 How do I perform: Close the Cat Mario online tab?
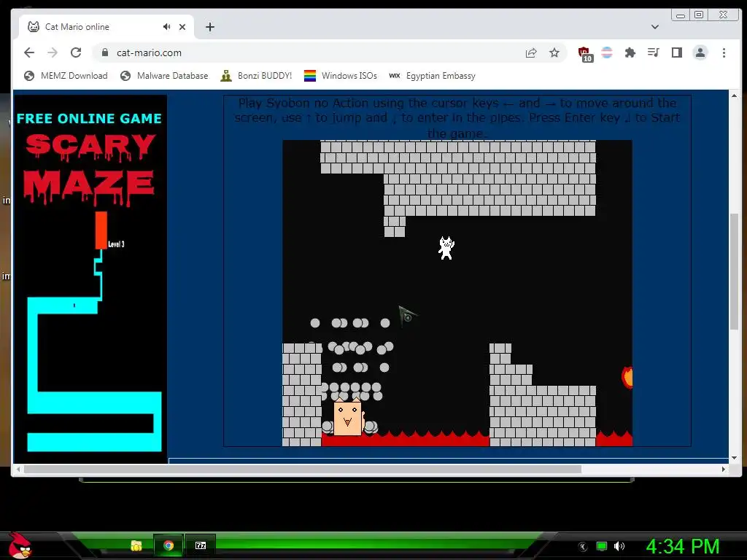[x=182, y=27]
